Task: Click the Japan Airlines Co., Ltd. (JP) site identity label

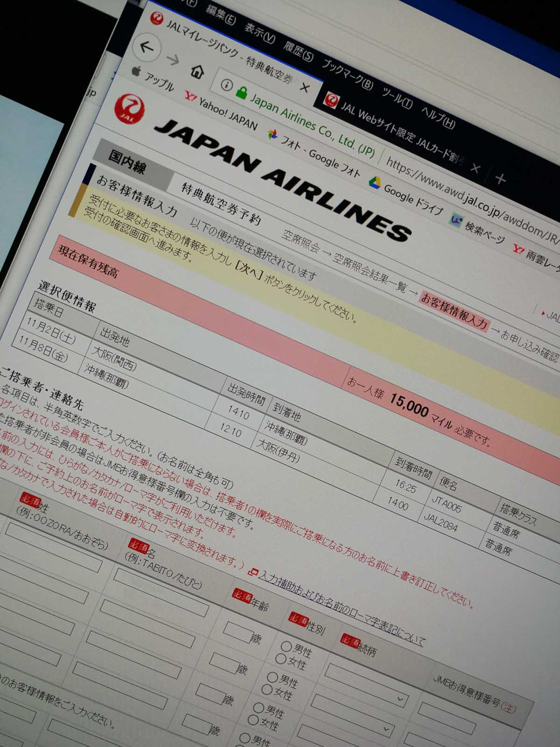Action: pos(313,125)
